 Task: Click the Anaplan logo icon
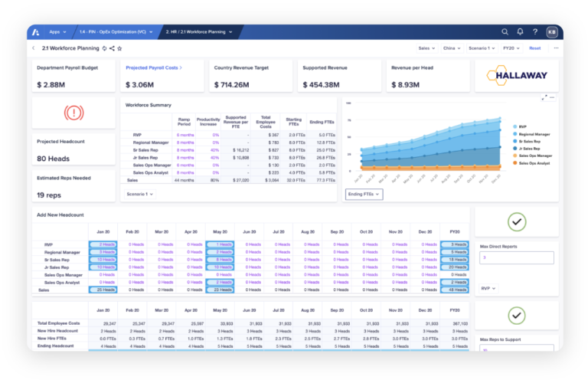(x=37, y=31)
